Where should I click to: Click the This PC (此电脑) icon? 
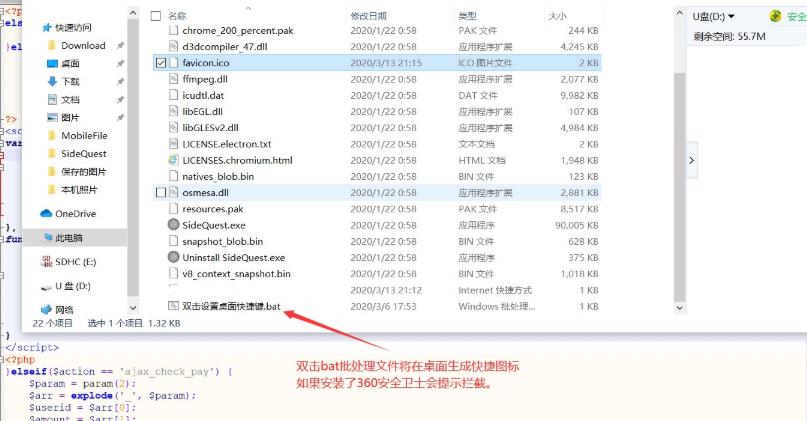tap(48, 237)
